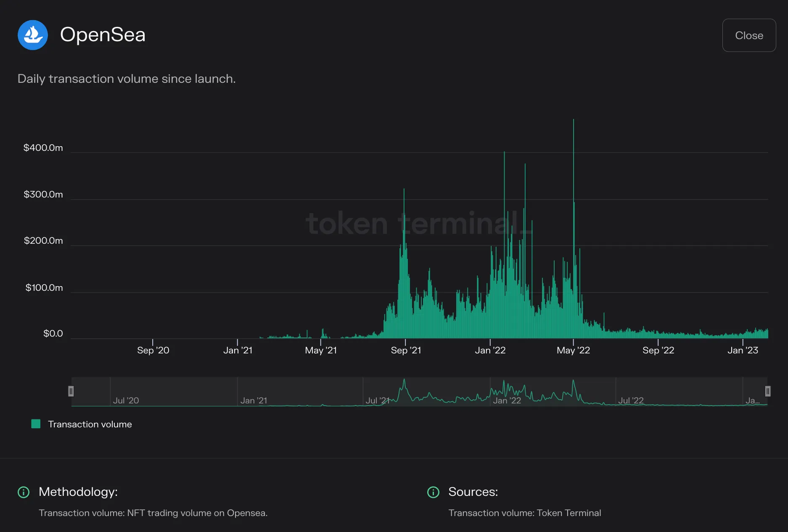Screen dimensions: 788x532
Task: Click Jul '22 in the range navigator
Action: pyautogui.click(x=631, y=400)
